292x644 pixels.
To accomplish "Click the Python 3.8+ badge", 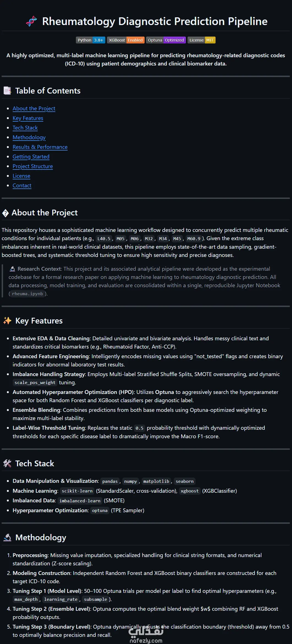I will (90, 40).
